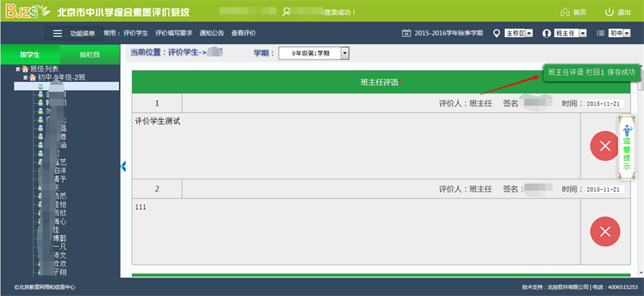Delete comment 1 with red X button
The image size is (644, 296).
point(605,146)
